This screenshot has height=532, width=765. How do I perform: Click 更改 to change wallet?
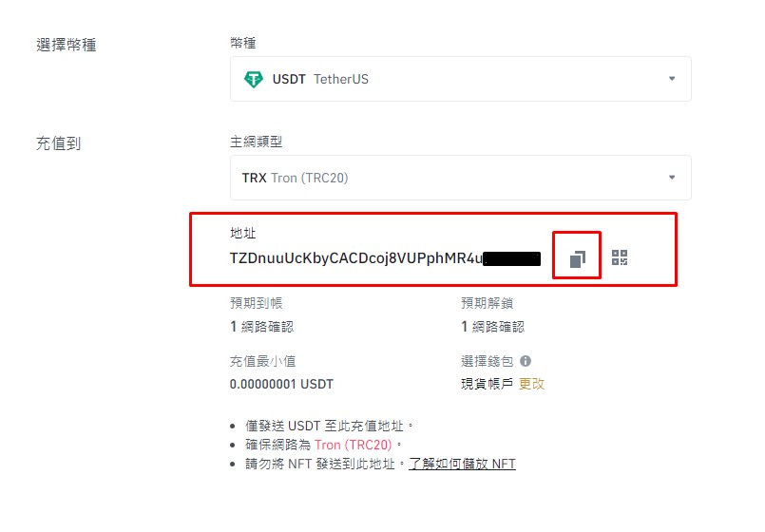pos(531,384)
